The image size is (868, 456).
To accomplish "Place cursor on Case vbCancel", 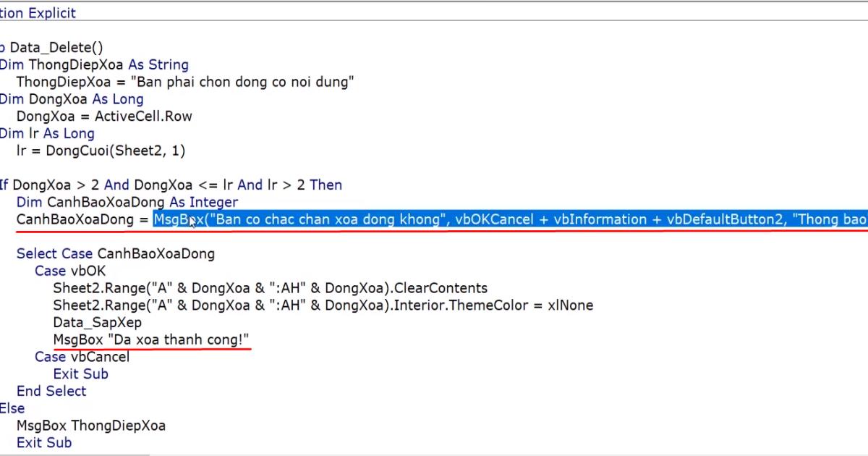I will 82,356.
